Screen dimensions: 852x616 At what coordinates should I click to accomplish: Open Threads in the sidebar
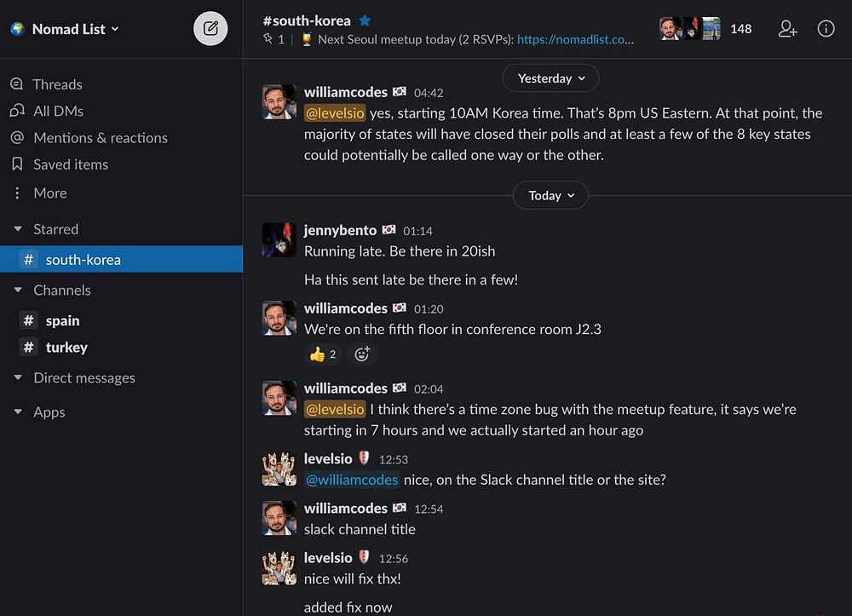point(57,84)
